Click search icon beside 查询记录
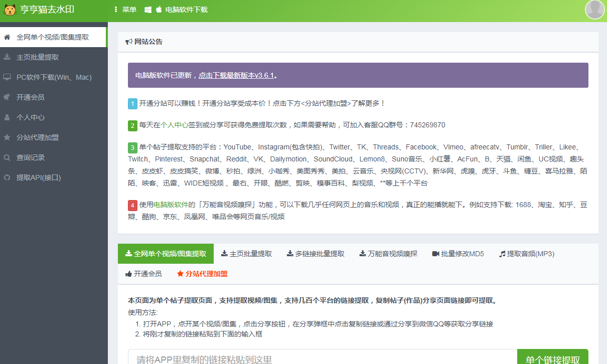Viewport: 607px width, 364px height. click(7, 157)
